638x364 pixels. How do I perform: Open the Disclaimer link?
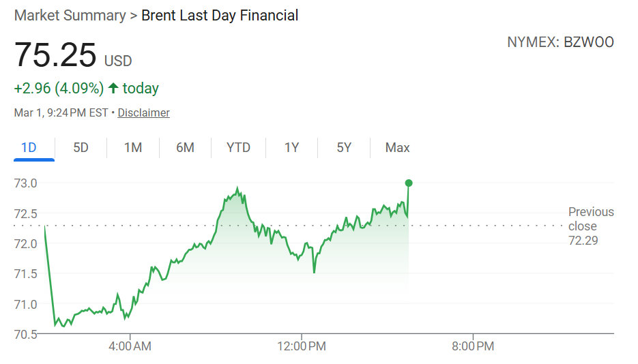click(x=143, y=112)
